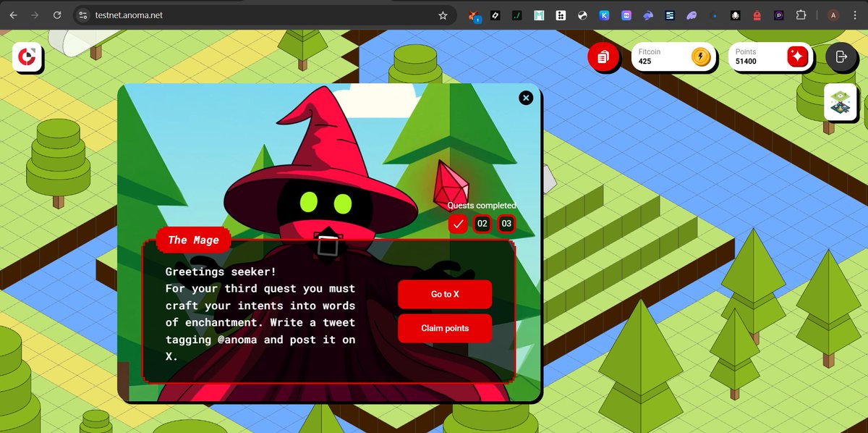The height and width of the screenshot is (433, 868).
Task: Open the octopus extension icon
Action: tap(736, 15)
